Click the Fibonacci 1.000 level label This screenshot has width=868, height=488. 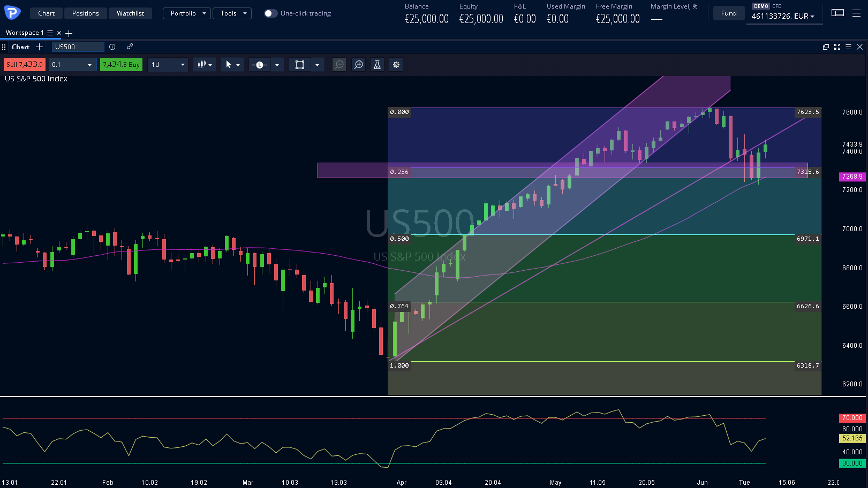click(x=399, y=365)
